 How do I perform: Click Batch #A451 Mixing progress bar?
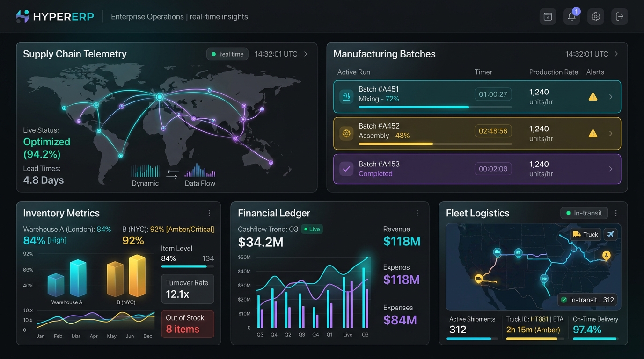pyautogui.click(x=435, y=107)
